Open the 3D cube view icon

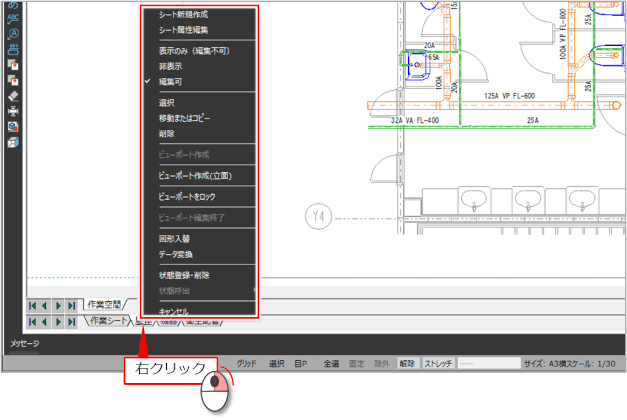pos(14,143)
